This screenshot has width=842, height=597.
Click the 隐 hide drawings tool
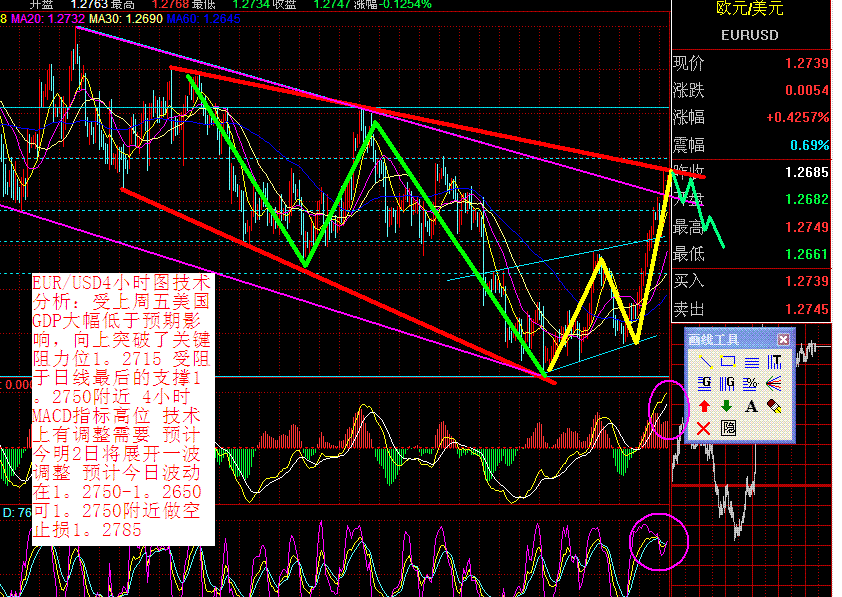[728, 428]
